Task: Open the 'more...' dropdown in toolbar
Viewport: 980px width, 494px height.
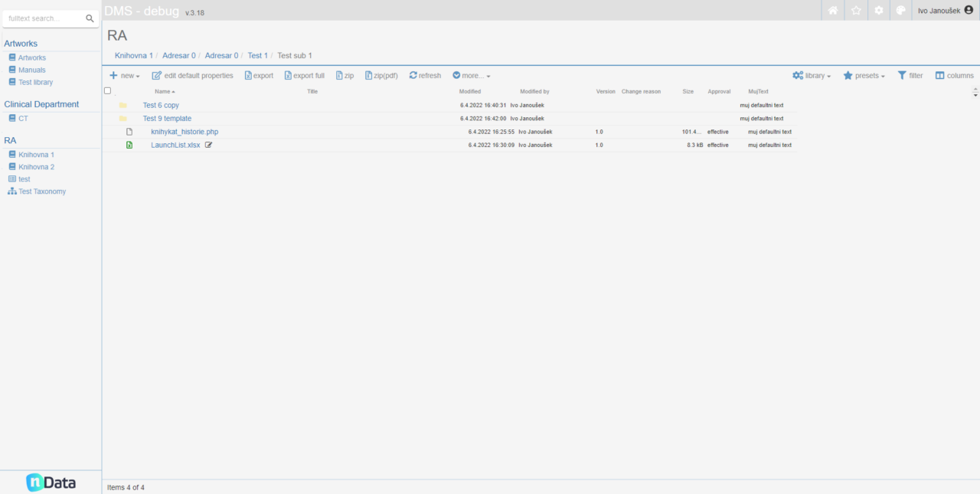Action: click(x=472, y=76)
